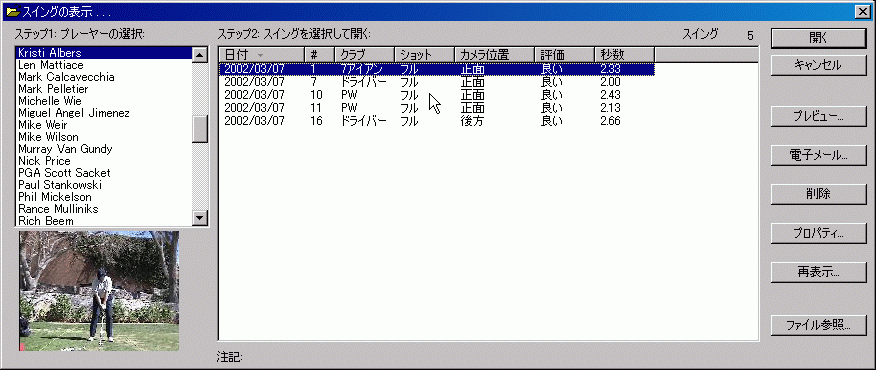Select player Paul Stankowski
This screenshot has width=876, height=370.
[103, 185]
